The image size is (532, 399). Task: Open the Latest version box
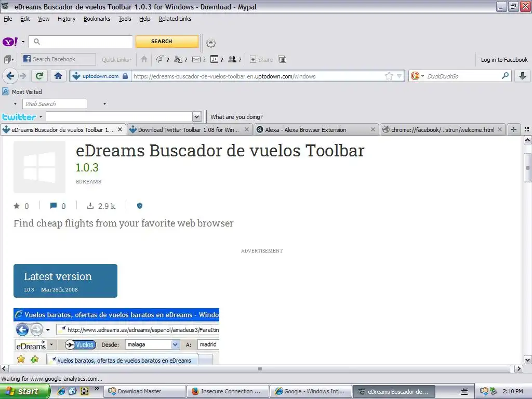click(65, 281)
